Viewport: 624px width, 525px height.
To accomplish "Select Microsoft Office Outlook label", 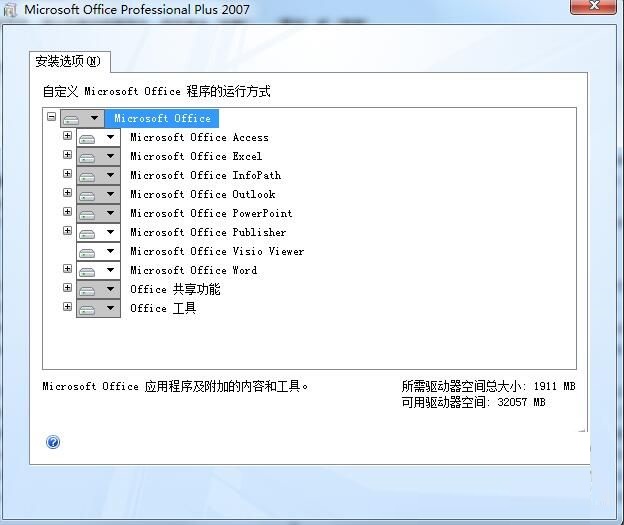I will [x=203, y=194].
